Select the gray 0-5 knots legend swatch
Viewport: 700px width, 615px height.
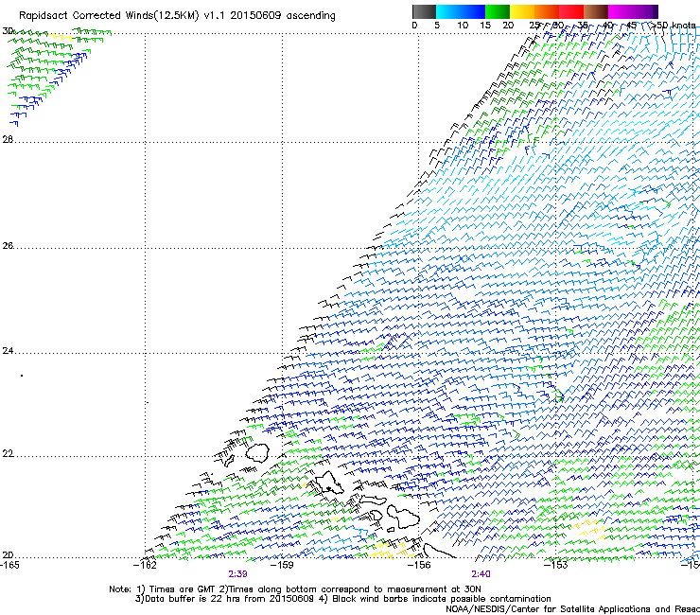424,11
